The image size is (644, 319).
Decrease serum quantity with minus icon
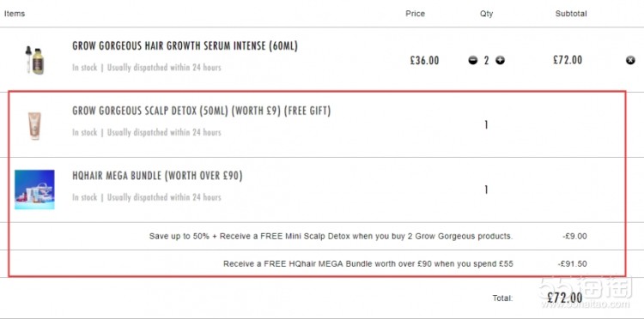pyautogui.click(x=473, y=61)
